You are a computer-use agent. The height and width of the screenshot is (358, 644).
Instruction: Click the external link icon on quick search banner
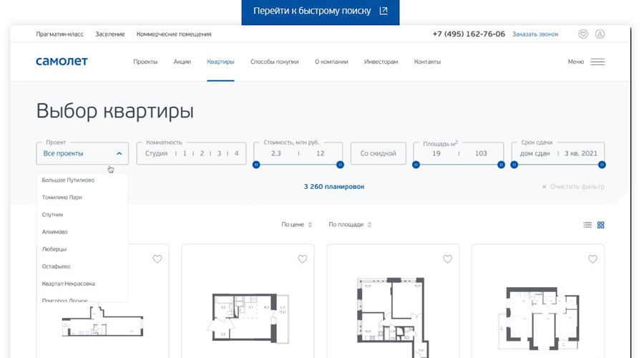point(384,11)
